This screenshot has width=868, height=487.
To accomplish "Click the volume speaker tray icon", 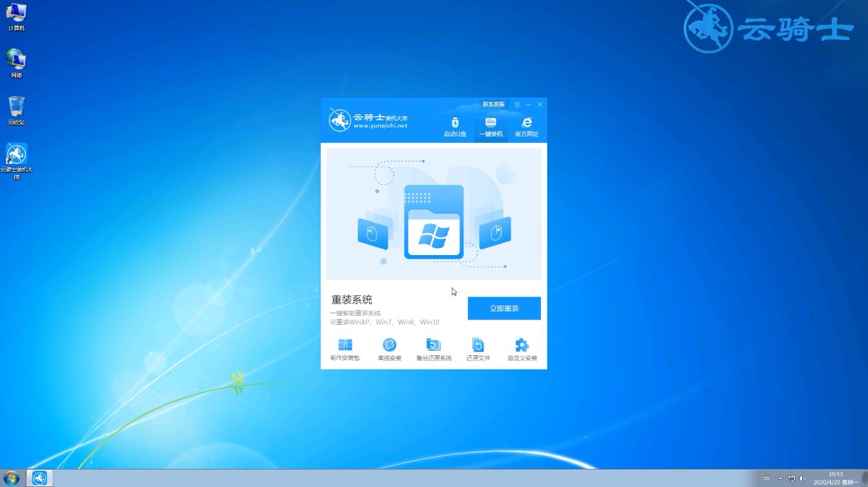I will click(x=803, y=479).
